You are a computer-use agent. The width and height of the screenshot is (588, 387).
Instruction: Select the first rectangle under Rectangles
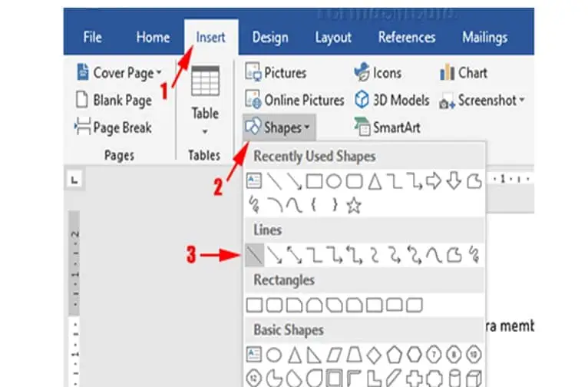(254, 305)
